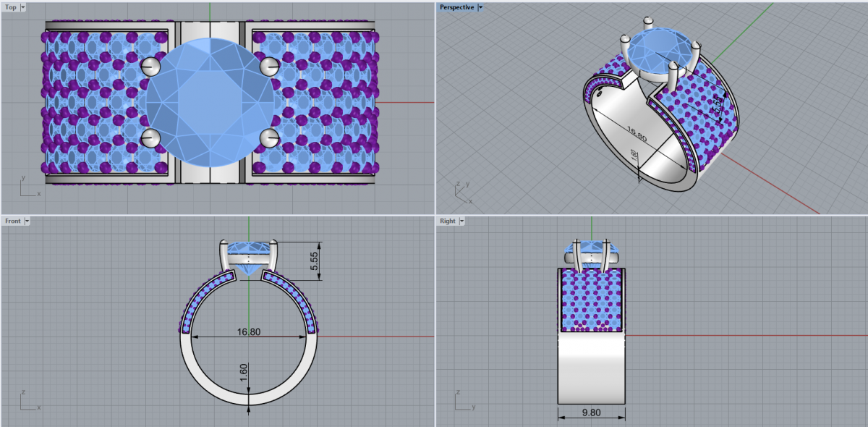
Task: Click the world axis icon in Top viewport
Action: point(27,188)
